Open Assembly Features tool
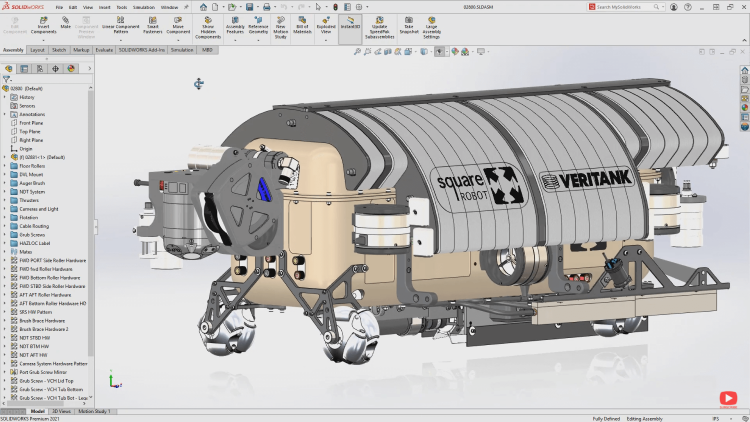 click(235, 25)
